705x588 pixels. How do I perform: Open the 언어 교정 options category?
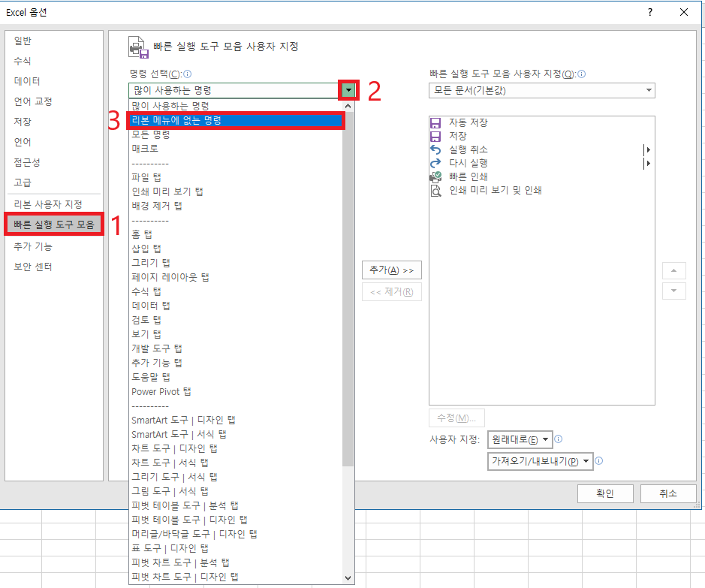[x=54, y=101]
